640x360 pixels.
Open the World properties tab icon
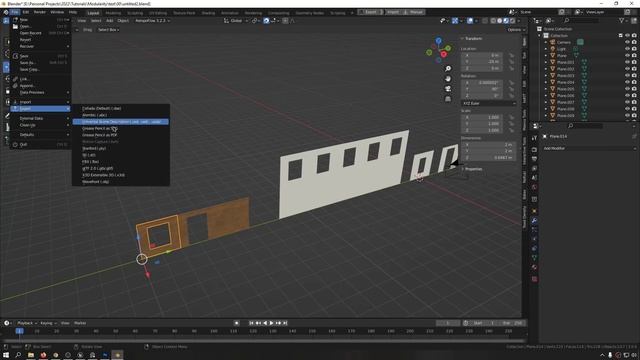coord(534,187)
